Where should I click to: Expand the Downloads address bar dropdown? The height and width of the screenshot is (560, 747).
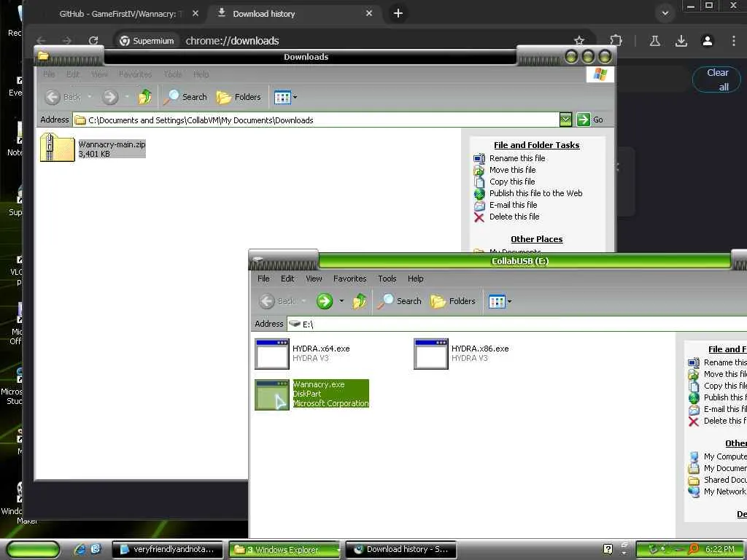[565, 120]
